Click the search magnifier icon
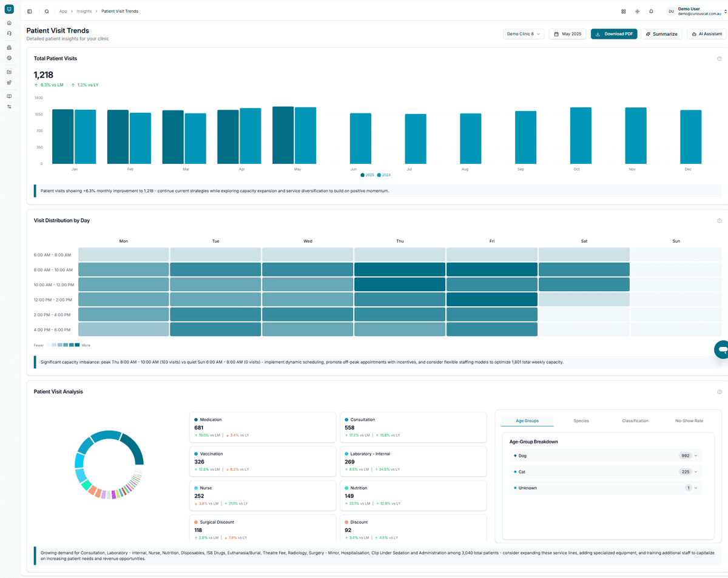The height and width of the screenshot is (578, 728). pyautogui.click(x=47, y=12)
